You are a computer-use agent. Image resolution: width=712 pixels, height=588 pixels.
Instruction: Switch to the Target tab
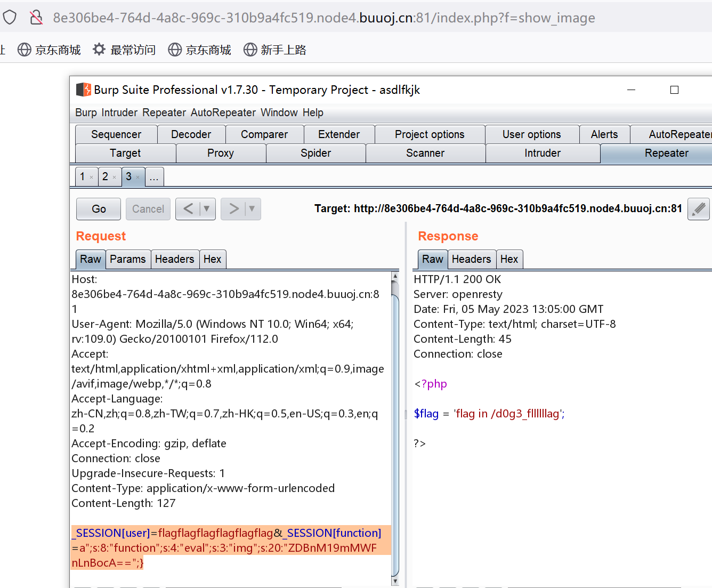(x=125, y=153)
